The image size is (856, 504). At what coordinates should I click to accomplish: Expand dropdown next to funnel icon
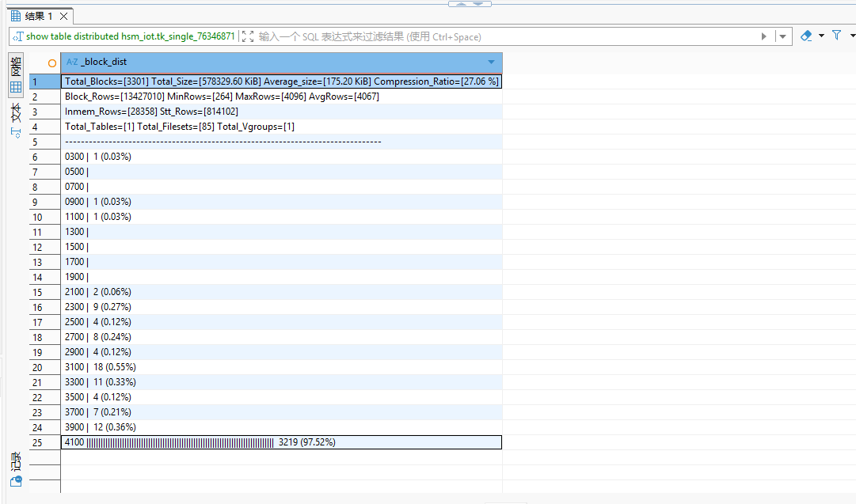pyautogui.click(x=852, y=36)
